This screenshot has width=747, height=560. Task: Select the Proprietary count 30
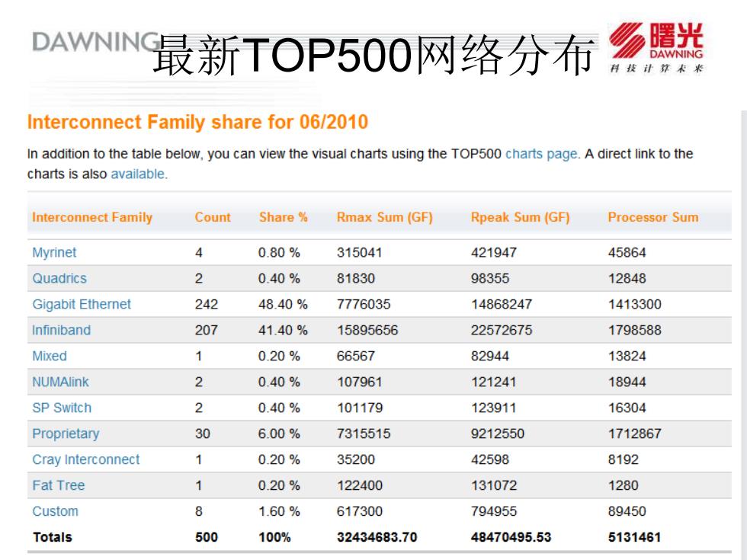(203, 434)
